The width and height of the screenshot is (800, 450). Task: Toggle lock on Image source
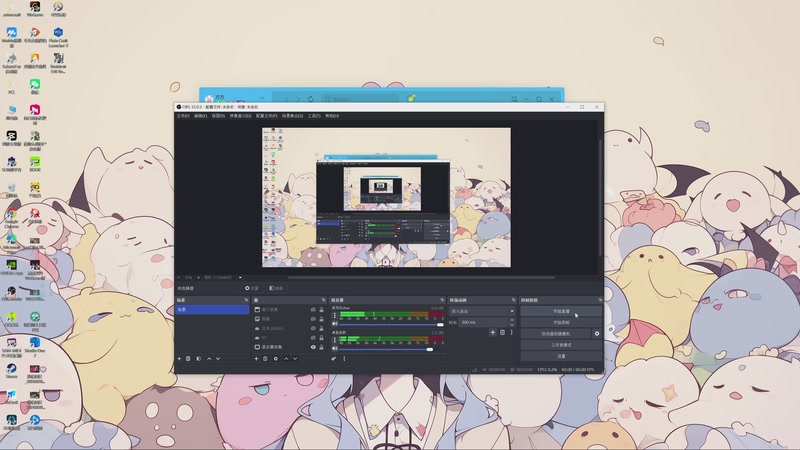[x=321, y=319]
